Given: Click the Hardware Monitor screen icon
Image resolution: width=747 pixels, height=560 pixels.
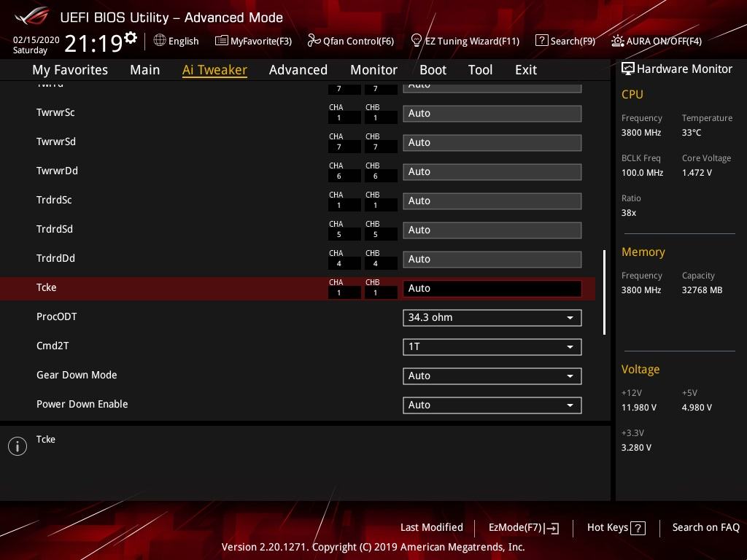Looking at the screenshot, I should (x=628, y=69).
